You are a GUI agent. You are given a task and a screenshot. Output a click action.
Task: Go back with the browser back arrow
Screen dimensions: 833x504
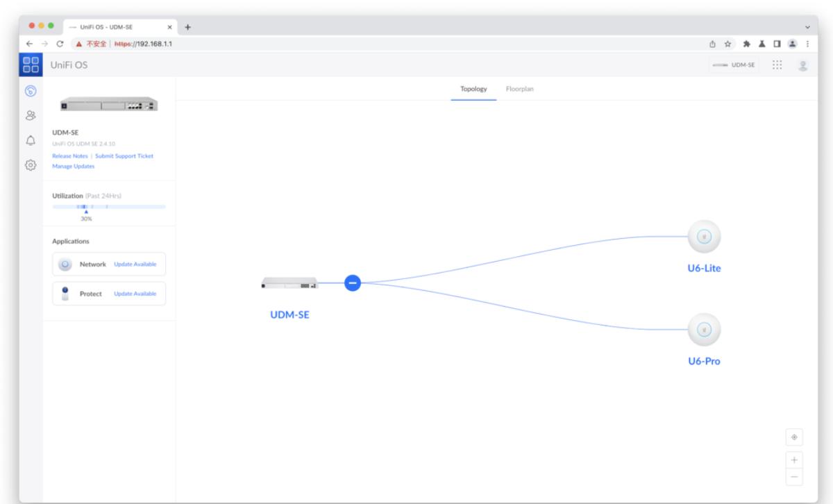28,44
